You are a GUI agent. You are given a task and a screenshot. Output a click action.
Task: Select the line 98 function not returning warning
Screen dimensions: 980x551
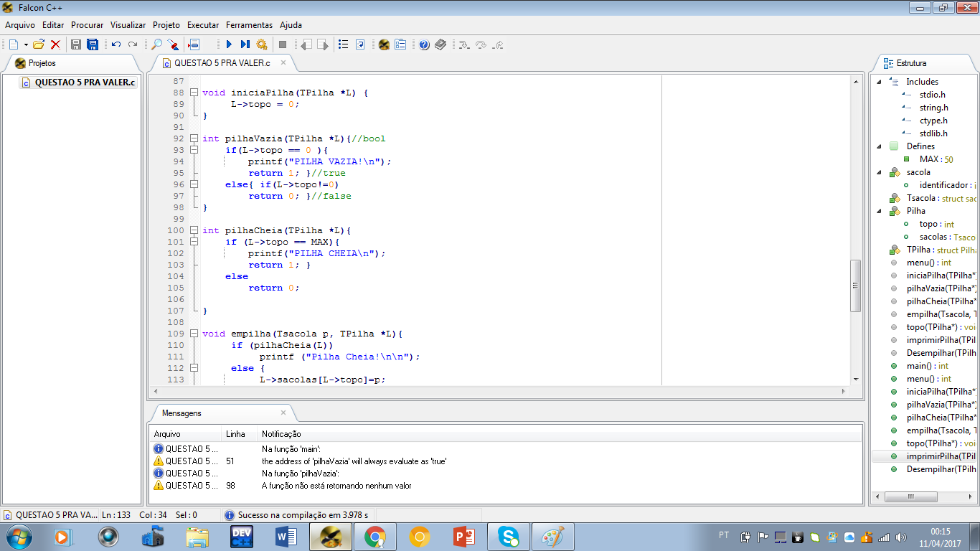507,486
